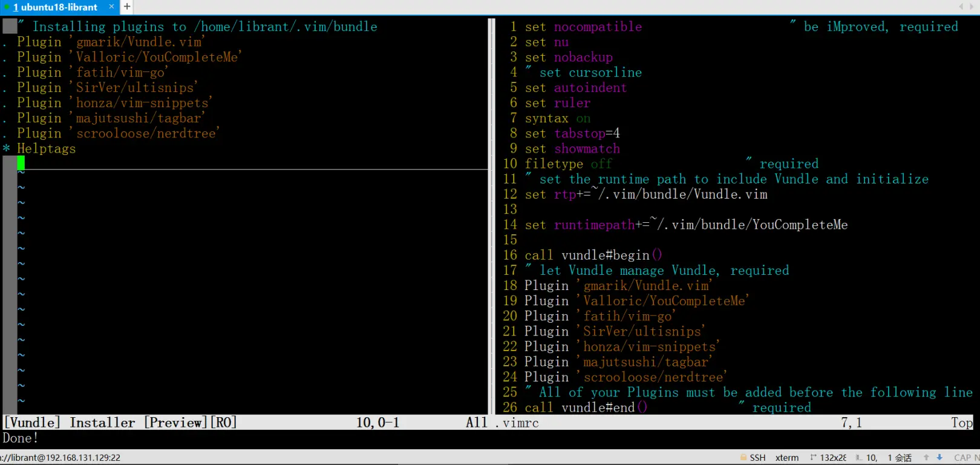Click the blue download arrow in status bar
980x465 pixels.
pyautogui.click(x=939, y=458)
